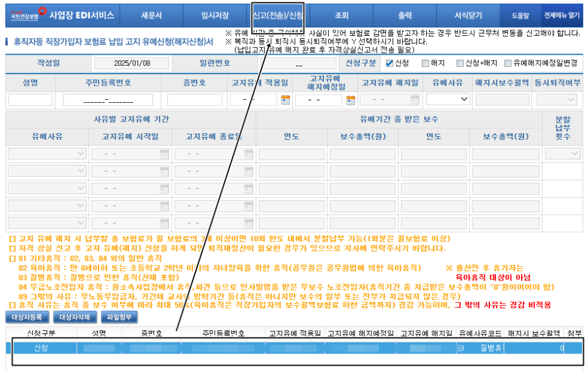Expand the first row 유예사유 dropdown
Screen dimensions: 588x371
coord(80,153)
